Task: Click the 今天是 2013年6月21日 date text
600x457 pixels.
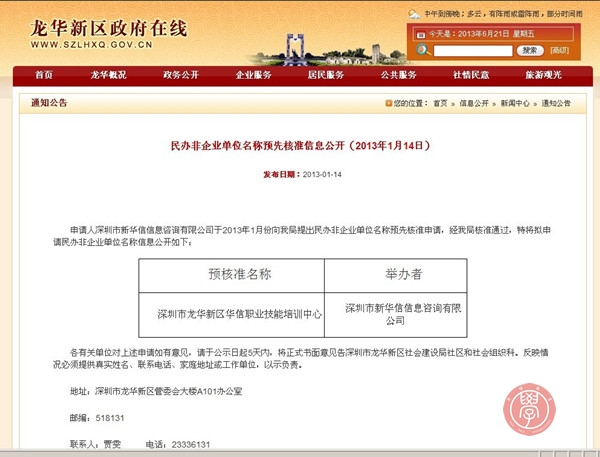Action: 481,34
